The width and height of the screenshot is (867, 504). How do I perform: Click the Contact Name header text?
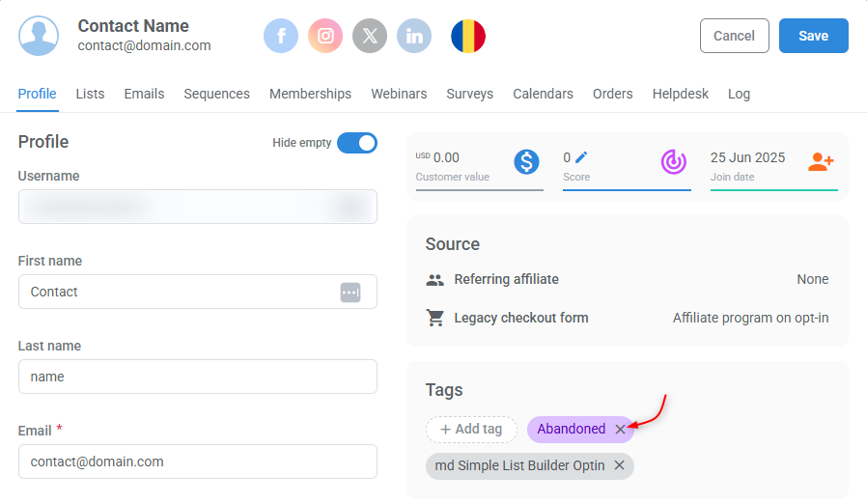tap(133, 26)
